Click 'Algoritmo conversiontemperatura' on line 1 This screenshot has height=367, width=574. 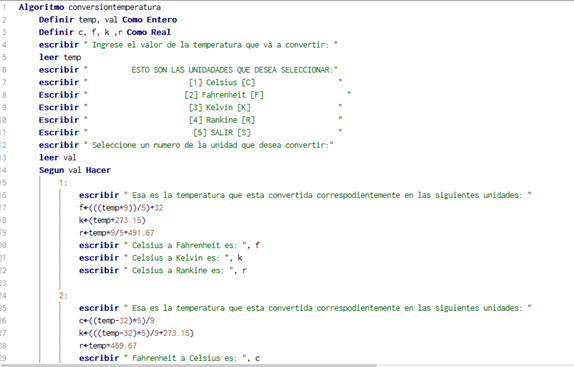90,7
